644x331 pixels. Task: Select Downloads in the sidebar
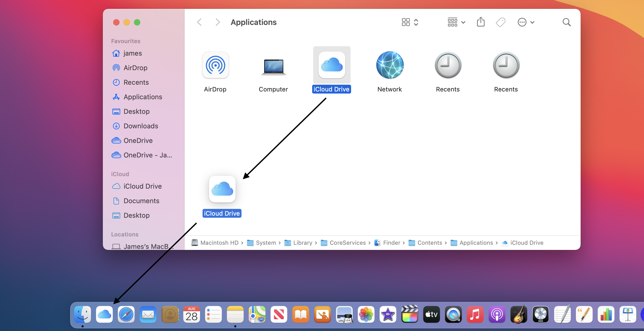point(141,126)
